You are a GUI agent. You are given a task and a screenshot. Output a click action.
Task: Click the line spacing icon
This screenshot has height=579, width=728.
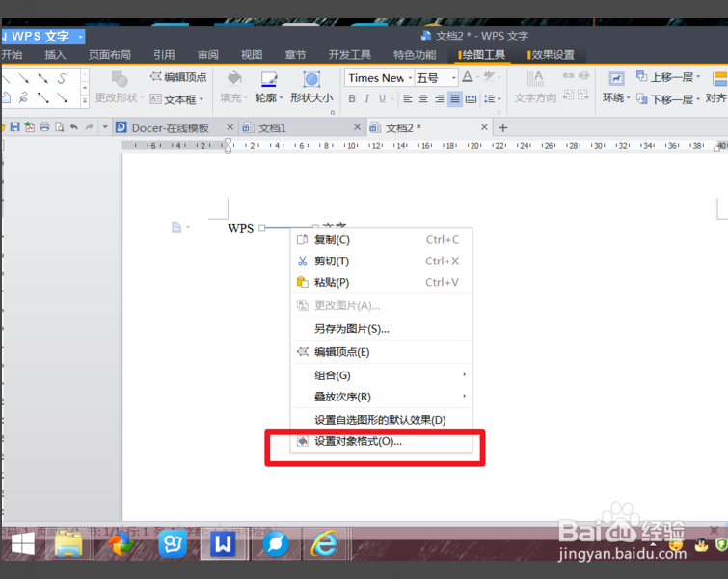click(489, 98)
